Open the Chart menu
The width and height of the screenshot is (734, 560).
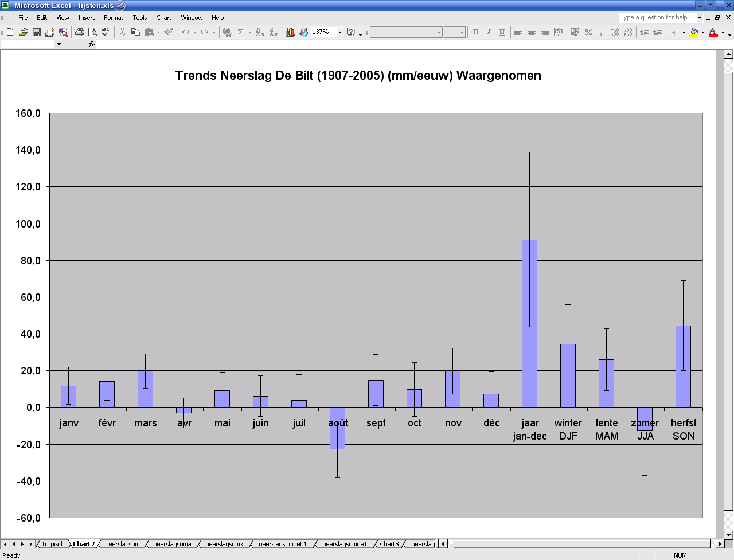[x=163, y=18]
